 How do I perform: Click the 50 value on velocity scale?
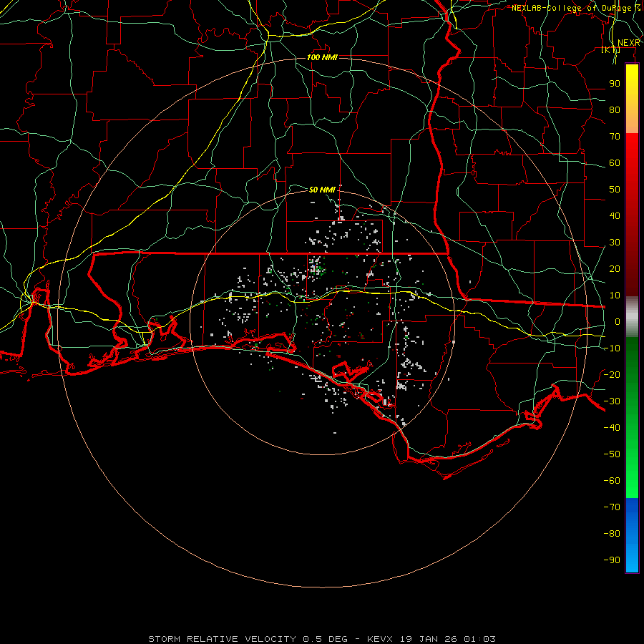coord(615,190)
